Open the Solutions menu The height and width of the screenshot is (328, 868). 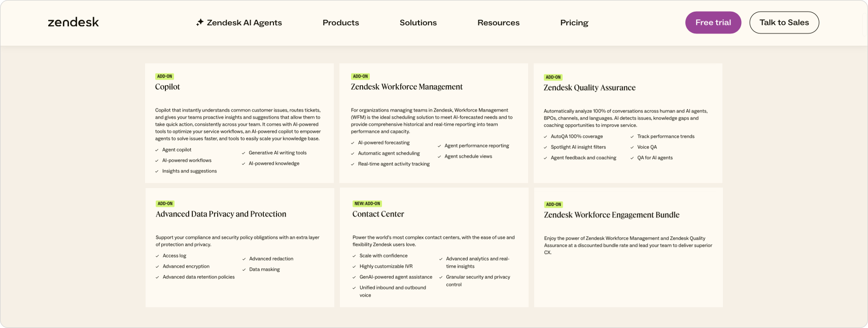pyautogui.click(x=418, y=23)
